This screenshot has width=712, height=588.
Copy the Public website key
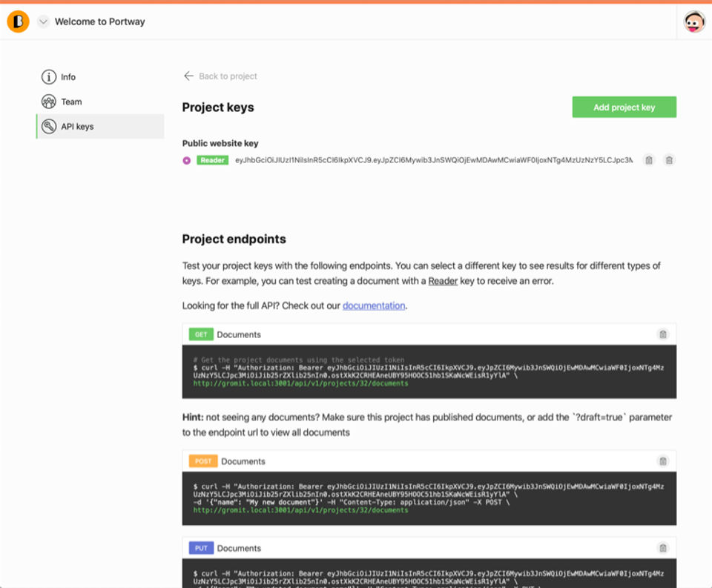click(x=649, y=160)
